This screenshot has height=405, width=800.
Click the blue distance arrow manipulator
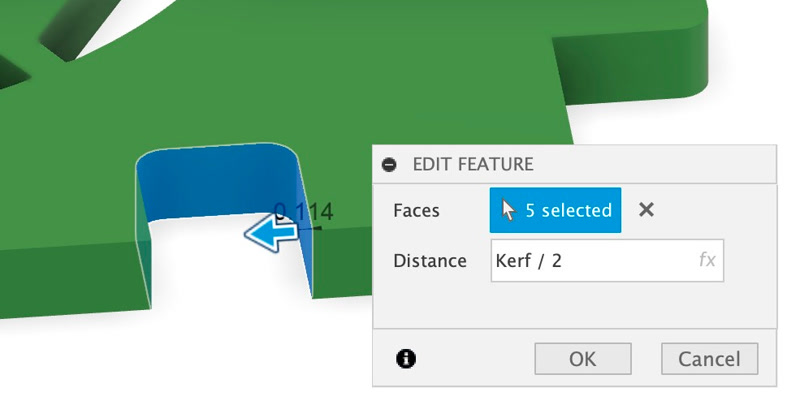pos(271,235)
